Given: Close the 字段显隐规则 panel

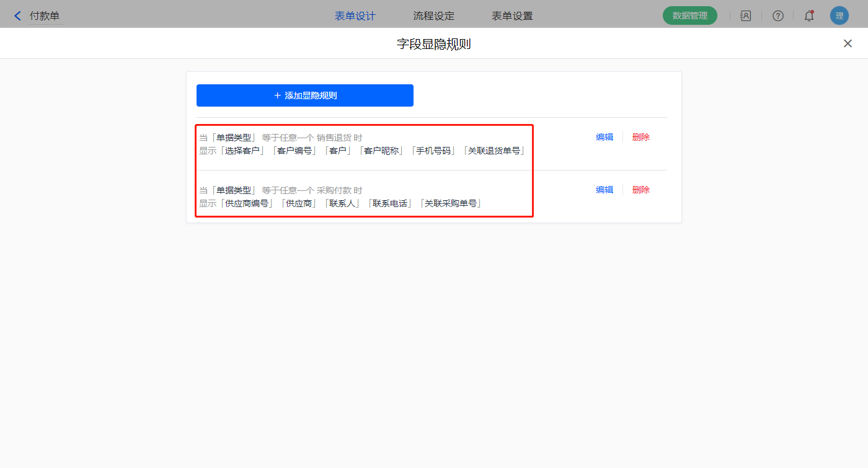Looking at the screenshot, I should pyautogui.click(x=848, y=43).
